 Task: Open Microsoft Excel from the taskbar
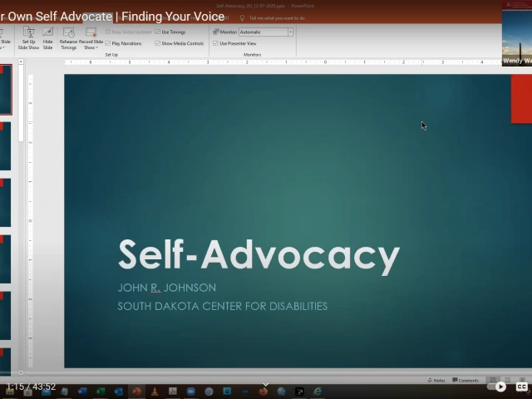100,392
